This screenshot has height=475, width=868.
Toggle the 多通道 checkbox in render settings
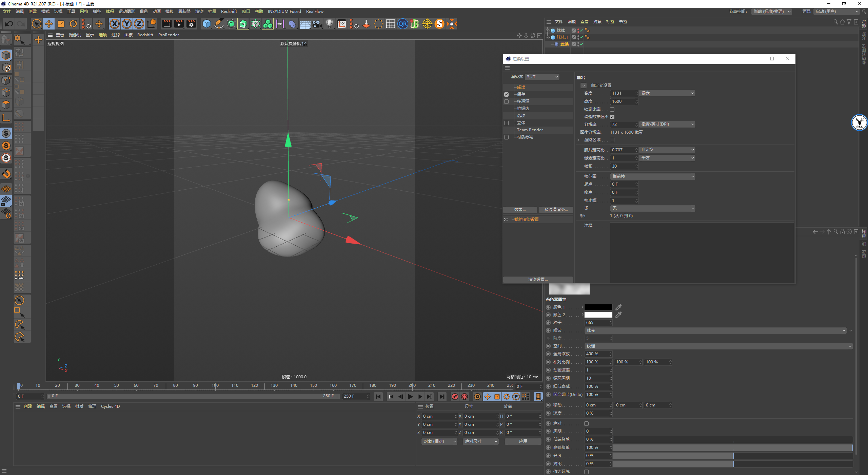(506, 101)
